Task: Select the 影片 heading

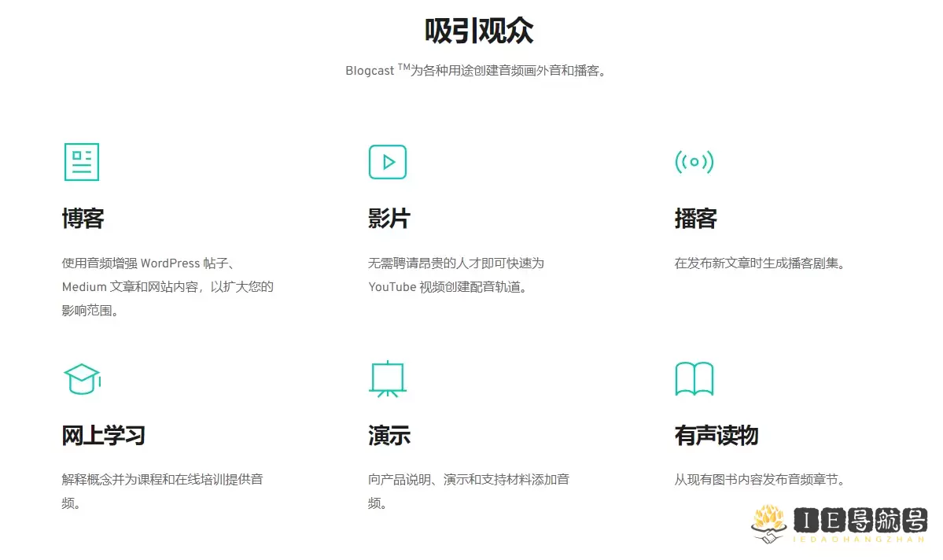Action: 389,219
